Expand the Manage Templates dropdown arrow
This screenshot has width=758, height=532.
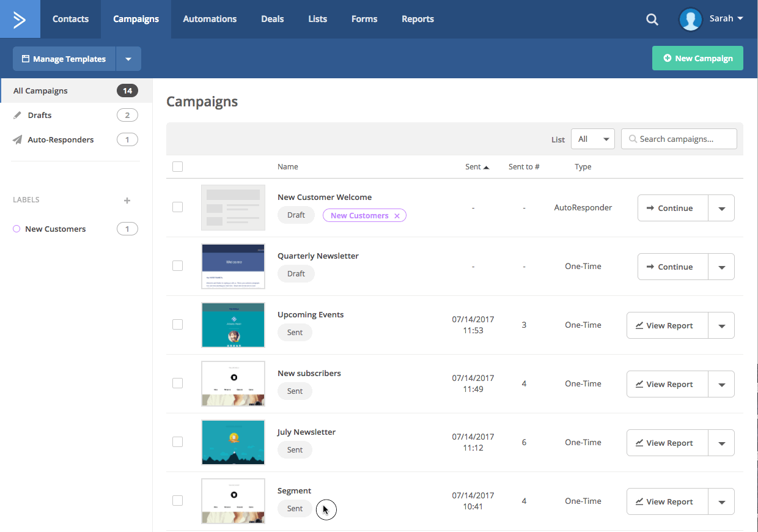point(128,59)
